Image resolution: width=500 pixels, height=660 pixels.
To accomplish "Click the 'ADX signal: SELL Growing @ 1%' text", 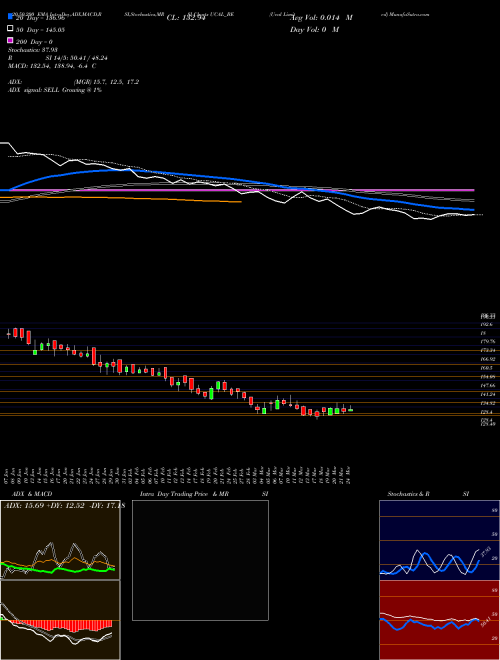I will click(x=55, y=90).
